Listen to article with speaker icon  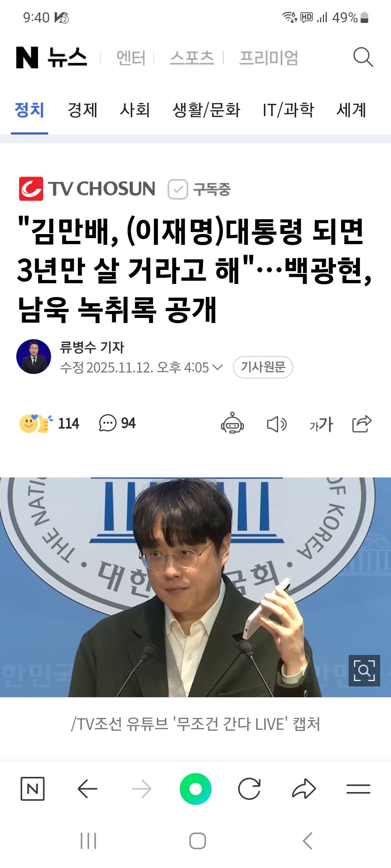point(277,424)
